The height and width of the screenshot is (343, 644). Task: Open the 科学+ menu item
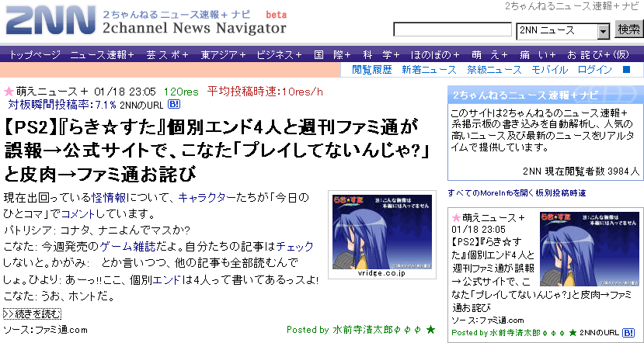tap(381, 54)
